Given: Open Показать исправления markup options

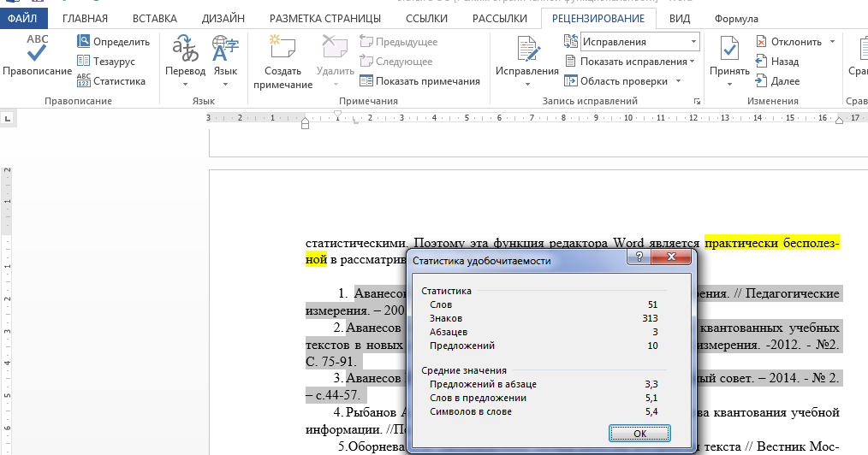Looking at the screenshot, I should (x=629, y=62).
